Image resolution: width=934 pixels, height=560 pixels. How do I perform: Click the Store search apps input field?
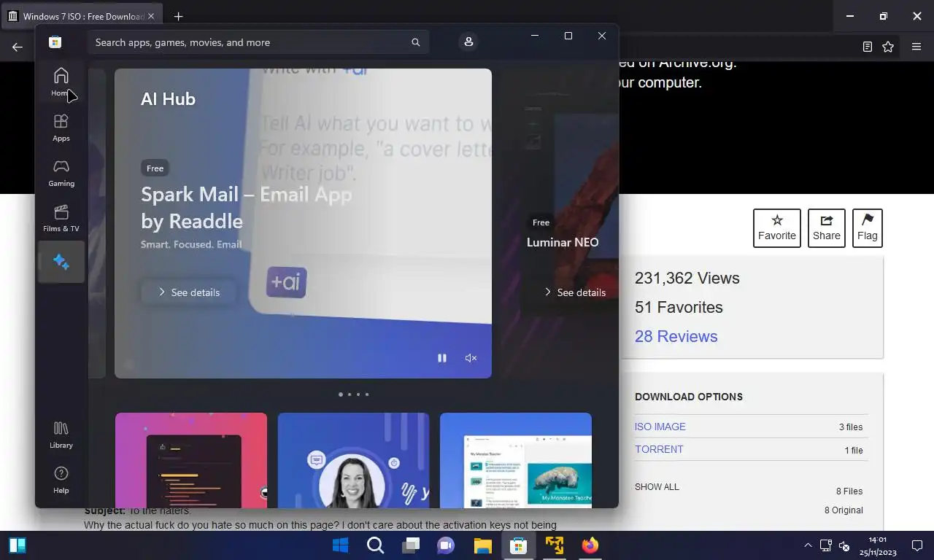coord(258,42)
